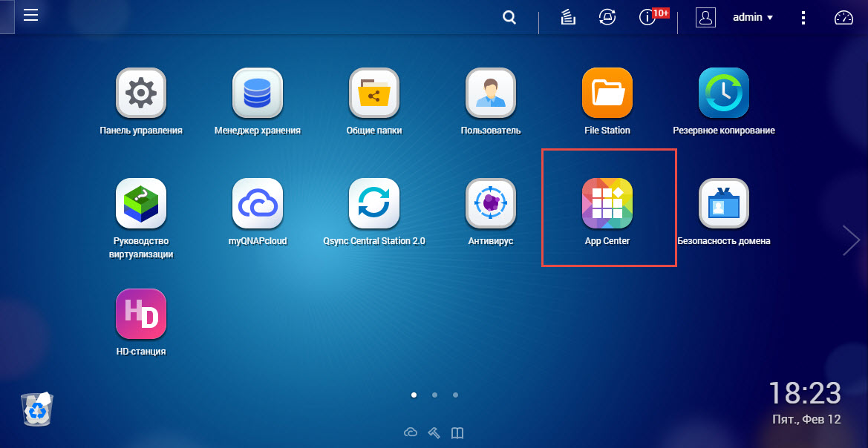The width and height of the screenshot is (868, 448).
Task: Open the Control Panel (Панель управления) app
Action: pyautogui.click(x=141, y=93)
